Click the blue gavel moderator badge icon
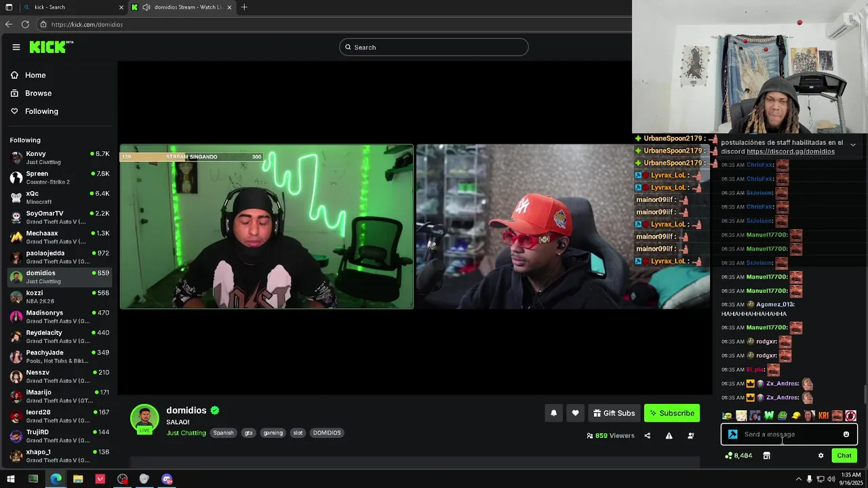868x488 pixels. (732, 434)
